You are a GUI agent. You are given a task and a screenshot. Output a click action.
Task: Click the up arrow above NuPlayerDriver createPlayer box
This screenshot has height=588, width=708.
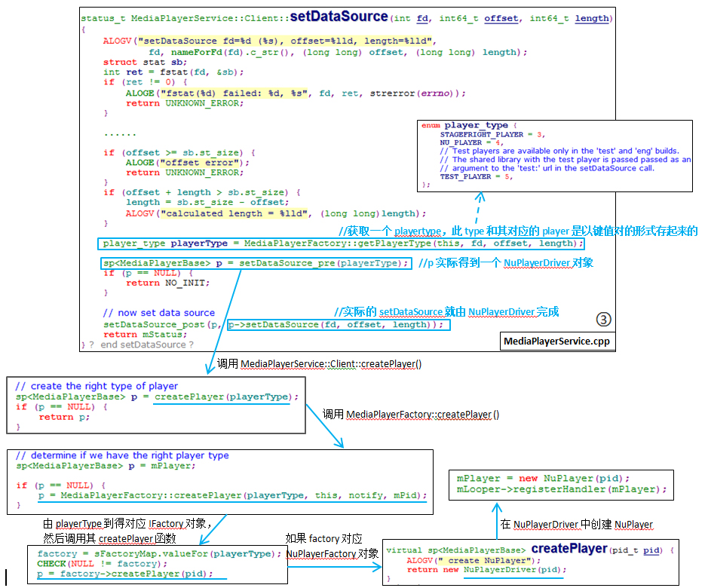(497, 521)
